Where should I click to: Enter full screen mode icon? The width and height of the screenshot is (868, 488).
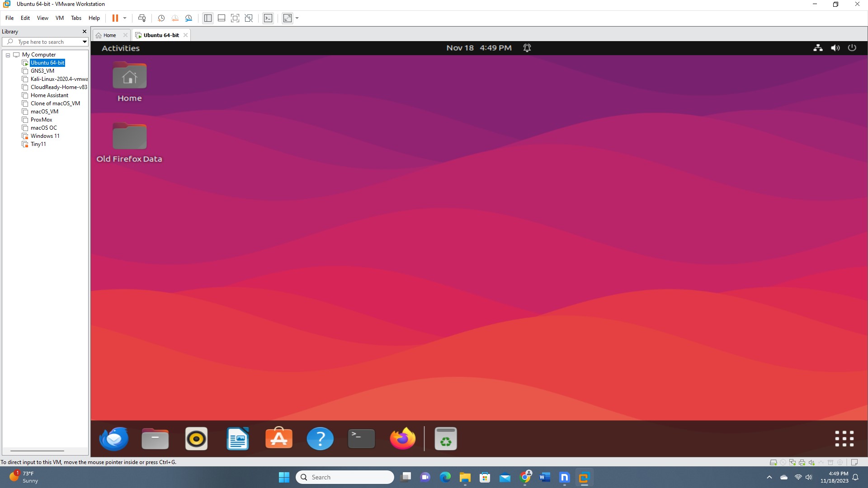(x=235, y=18)
